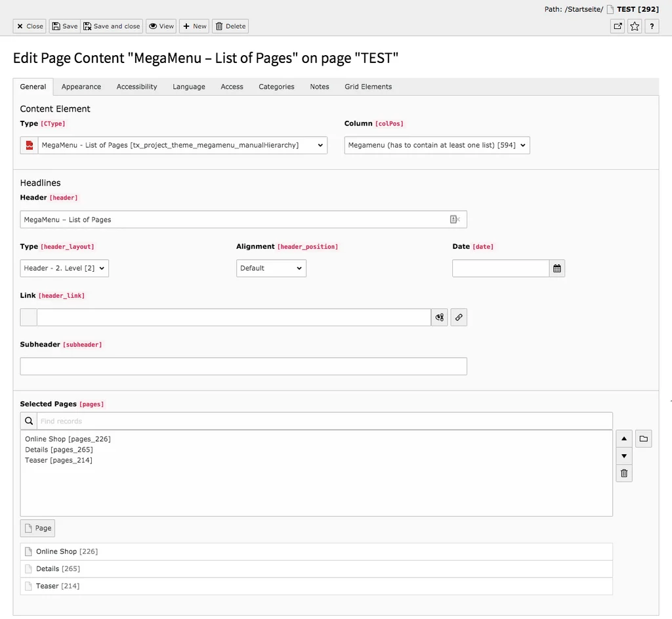The image size is (672, 619).
Task: Open the link browser chain icon for Link
Action: [459, 317]
